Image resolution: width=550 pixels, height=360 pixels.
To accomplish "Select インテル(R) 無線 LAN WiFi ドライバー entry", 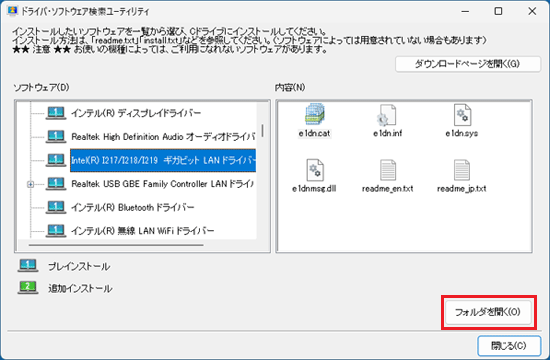I will click(142, 231).
